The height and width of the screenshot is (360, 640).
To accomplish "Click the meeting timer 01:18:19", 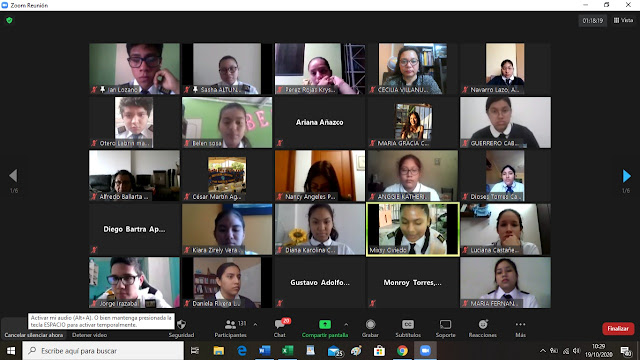I will pos(592,20).
